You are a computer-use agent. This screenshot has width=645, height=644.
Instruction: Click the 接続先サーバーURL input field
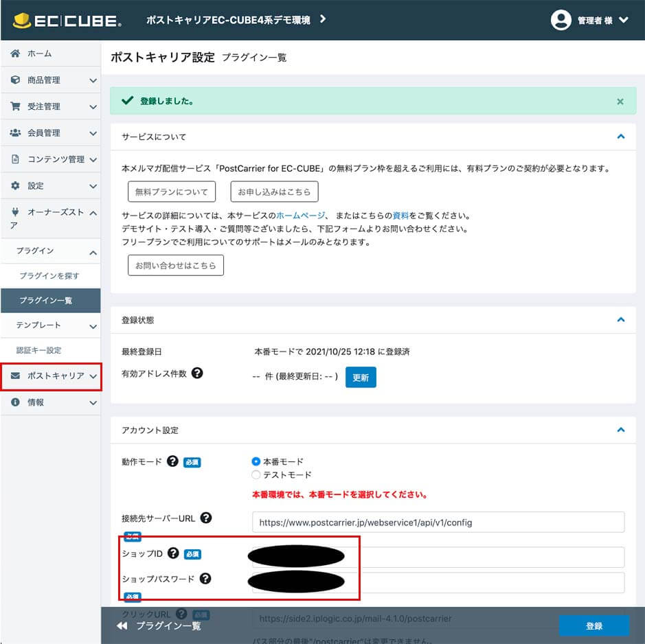click(x=438, y=522)
